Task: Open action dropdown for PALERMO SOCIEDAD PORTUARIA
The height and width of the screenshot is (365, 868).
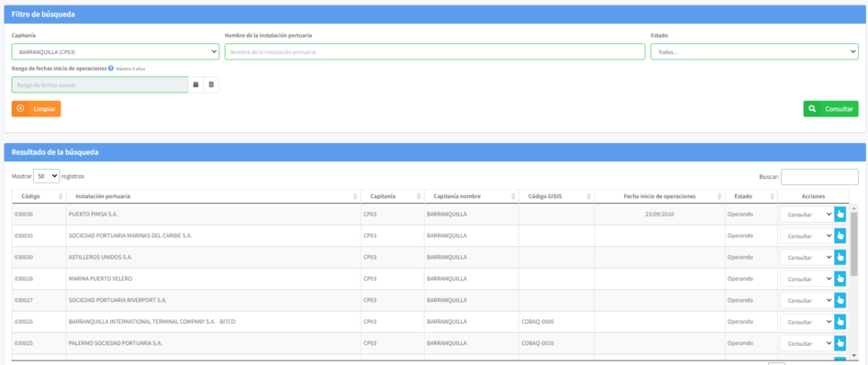Action: point(807,343)
